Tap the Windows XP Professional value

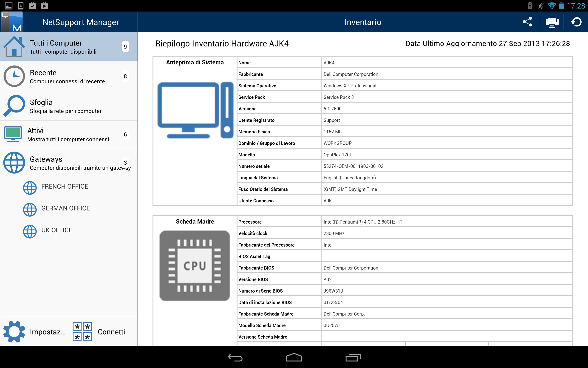click(x=350, y=86)
